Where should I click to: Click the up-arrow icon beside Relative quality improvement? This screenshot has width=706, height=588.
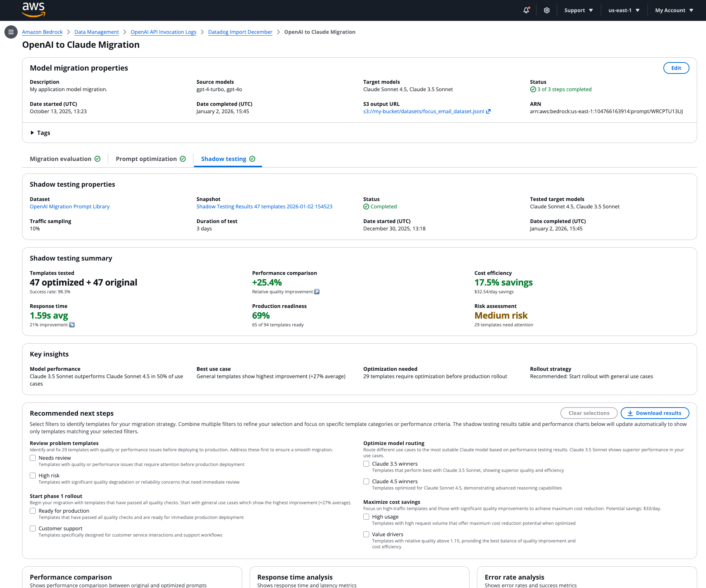point(317,292)
